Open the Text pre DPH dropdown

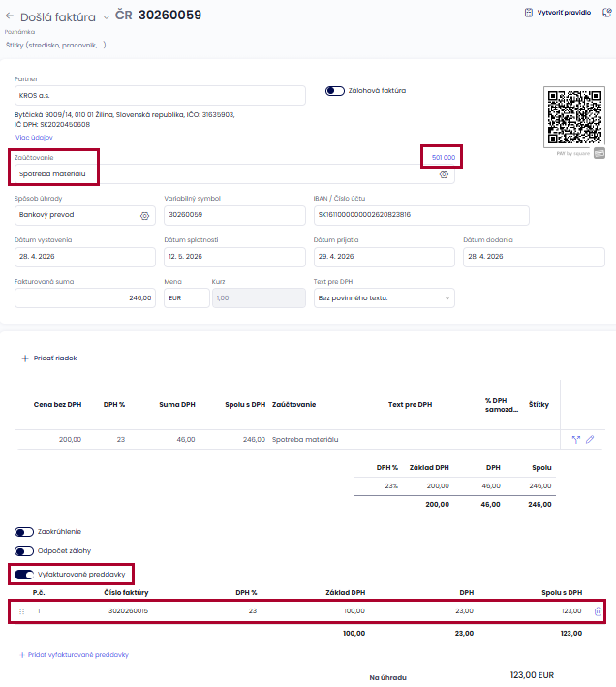[x=385, y=298]
